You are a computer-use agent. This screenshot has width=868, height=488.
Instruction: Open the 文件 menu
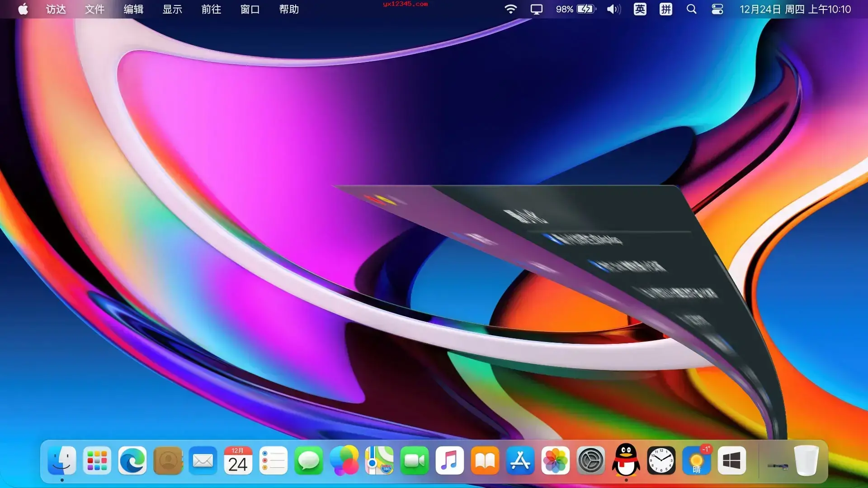[x=94, y=9]
